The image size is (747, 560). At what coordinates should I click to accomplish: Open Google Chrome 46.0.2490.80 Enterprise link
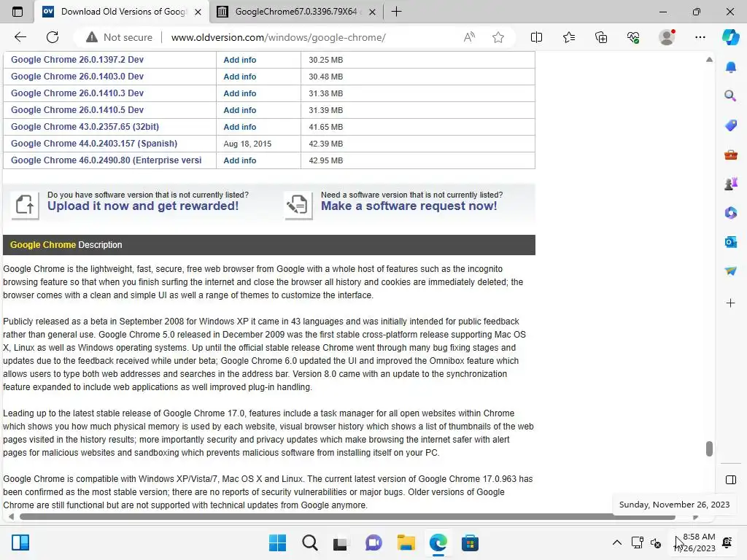click(107, 160)
